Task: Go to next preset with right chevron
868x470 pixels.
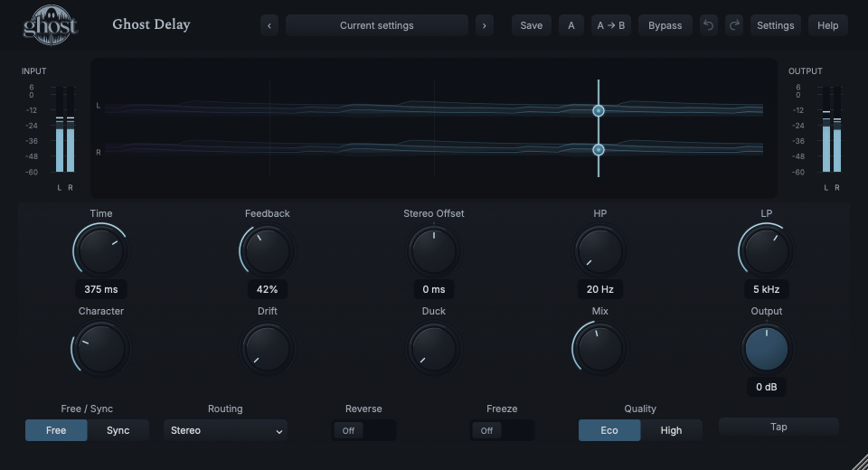Action: point(485,25)
